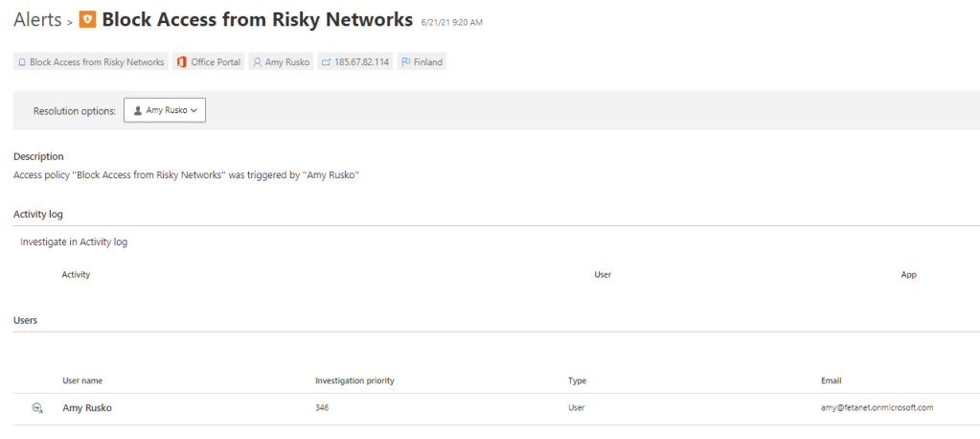Click the user icon inside Resolution options box
Screen dimensions: 980x439
click(138, 111)
